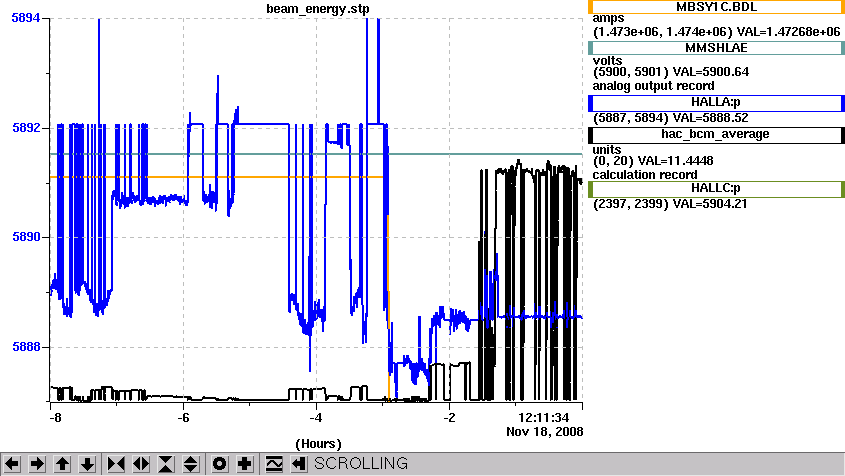Click the 'volts' units label
The image size is (845, 476).
(607, 60)
